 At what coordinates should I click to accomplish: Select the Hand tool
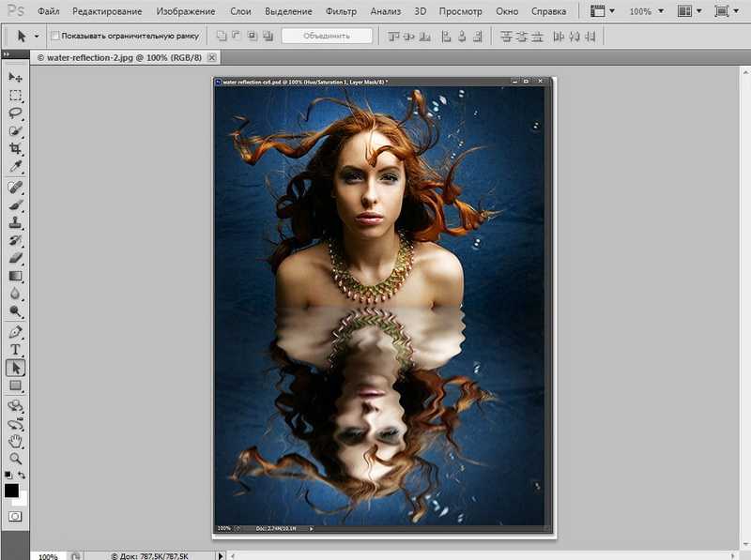(x=15, y=441)
